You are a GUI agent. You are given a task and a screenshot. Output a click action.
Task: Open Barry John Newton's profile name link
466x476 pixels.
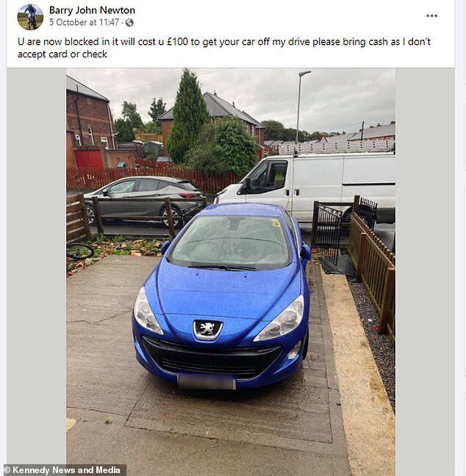point(92,10)
